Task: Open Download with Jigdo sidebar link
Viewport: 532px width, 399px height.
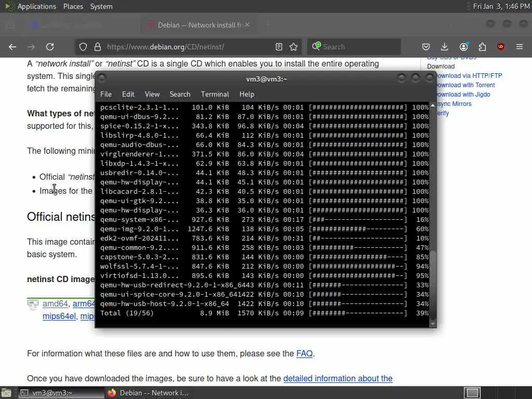Action: pos(463,95)
